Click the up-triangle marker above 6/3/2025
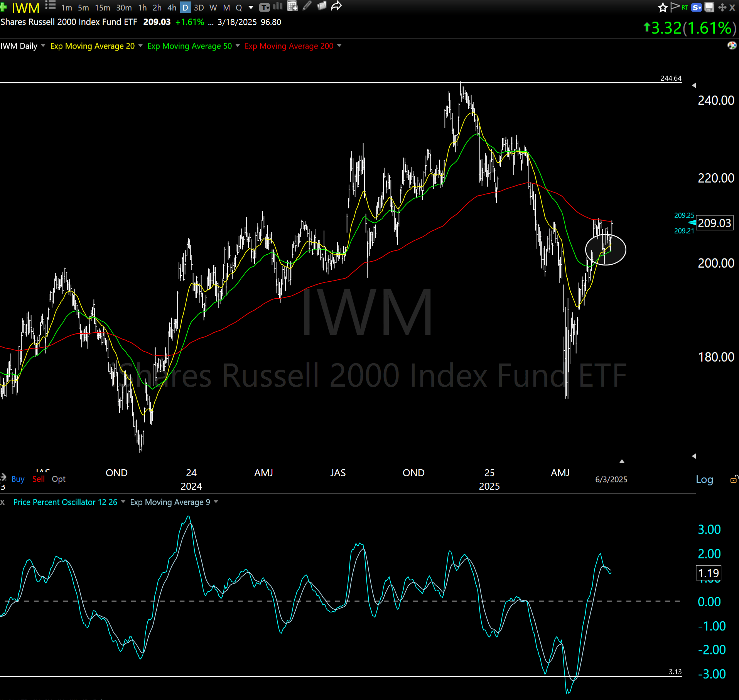This screenshot has height=700, width=739. [x=622, y=461]
